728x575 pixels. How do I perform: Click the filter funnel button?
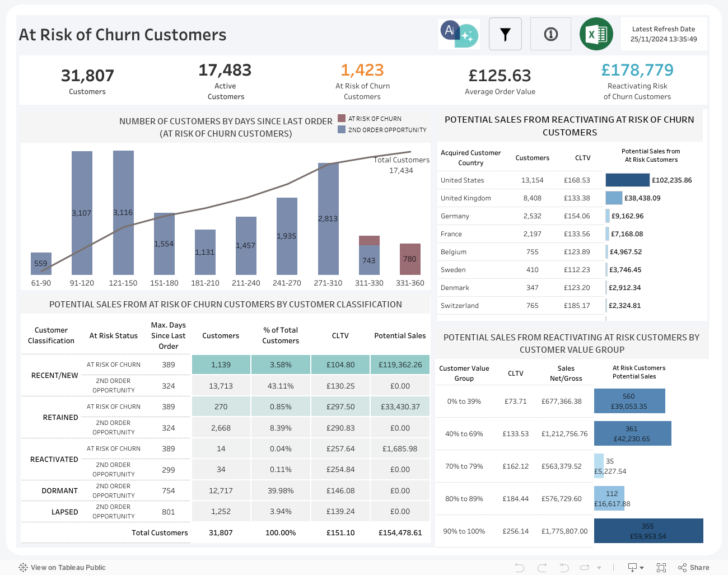(x=505, y=34)
